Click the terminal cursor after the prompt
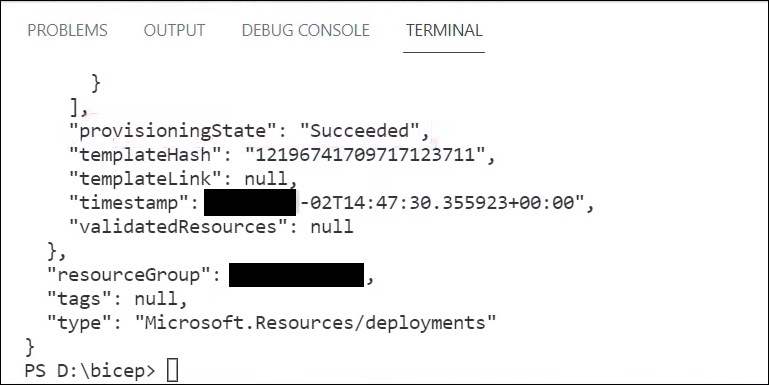Screen dimensions: 769x385 coord(172,370)
